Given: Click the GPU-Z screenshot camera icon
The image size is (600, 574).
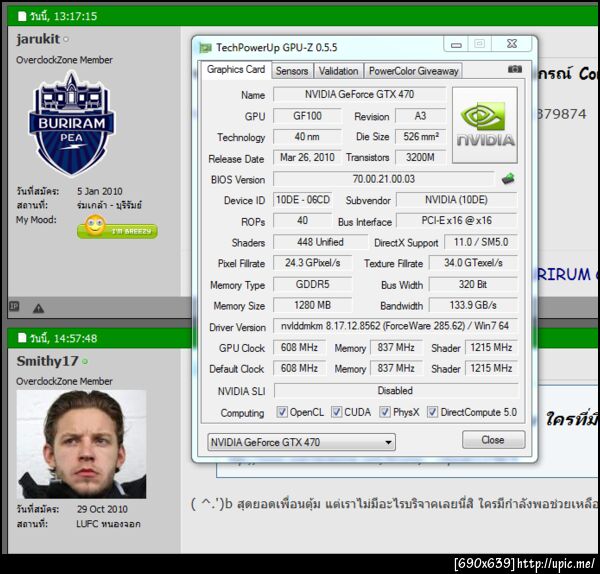Looking at the screenshot, I should point(515,69).
